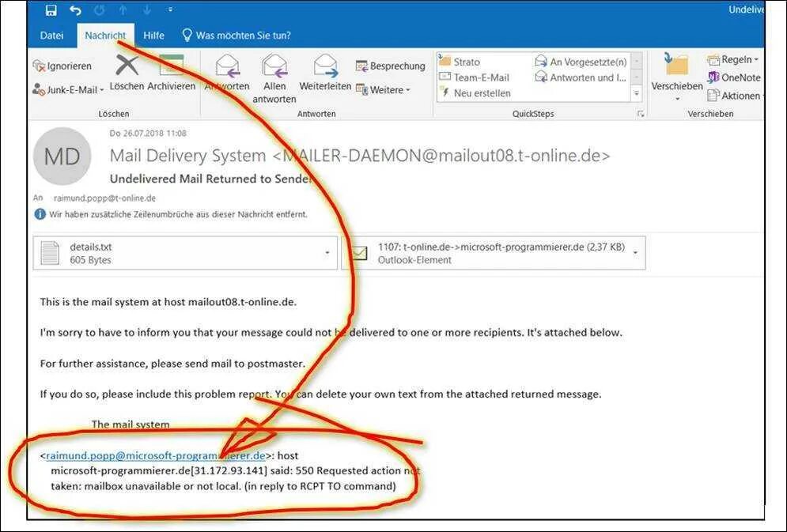The width and height of the screenshot is (787, 532).
Task: Archive the message with Archivieren
Action: pyautogui.click(x=171, y=74)
